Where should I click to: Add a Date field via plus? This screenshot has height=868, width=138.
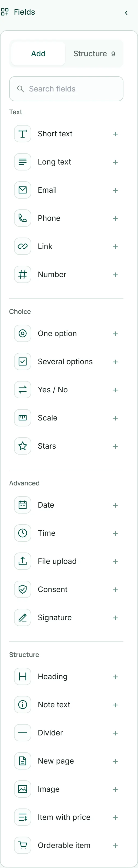click(x=116, y=505)
